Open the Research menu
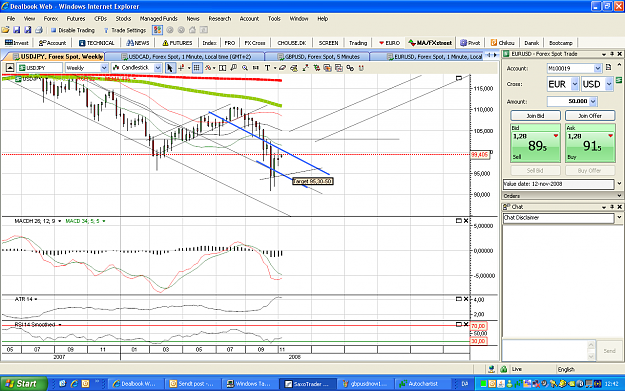The image size is (625, 391). click(220, 18)
